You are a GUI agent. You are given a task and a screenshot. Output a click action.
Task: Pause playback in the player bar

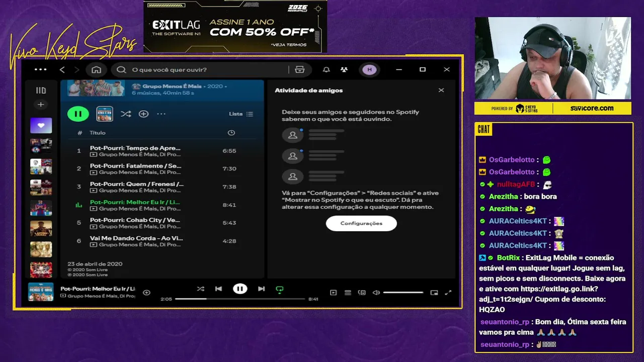click(240, 289)
